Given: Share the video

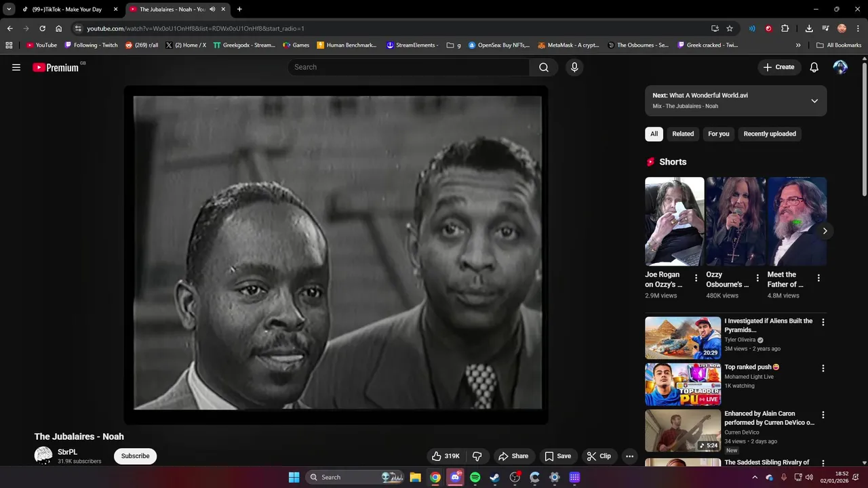Looking at the screenshot, I should pyautogui.click(x=513, y=456).
